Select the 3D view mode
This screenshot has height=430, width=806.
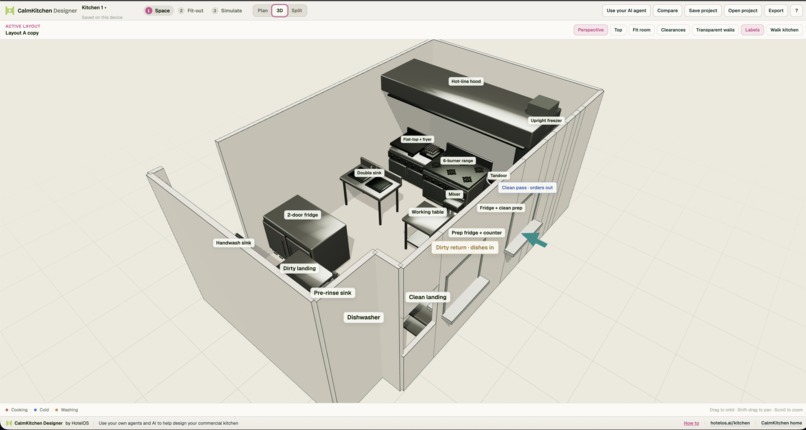[280, 10]
